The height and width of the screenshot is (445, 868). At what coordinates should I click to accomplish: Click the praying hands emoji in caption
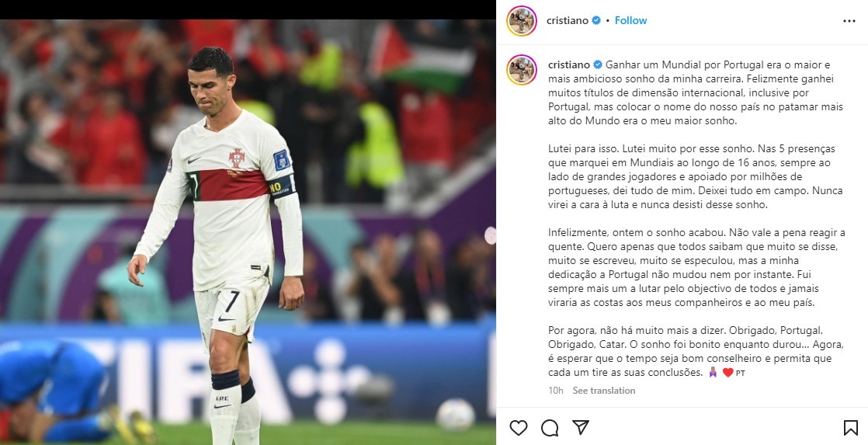click(713, 373)
